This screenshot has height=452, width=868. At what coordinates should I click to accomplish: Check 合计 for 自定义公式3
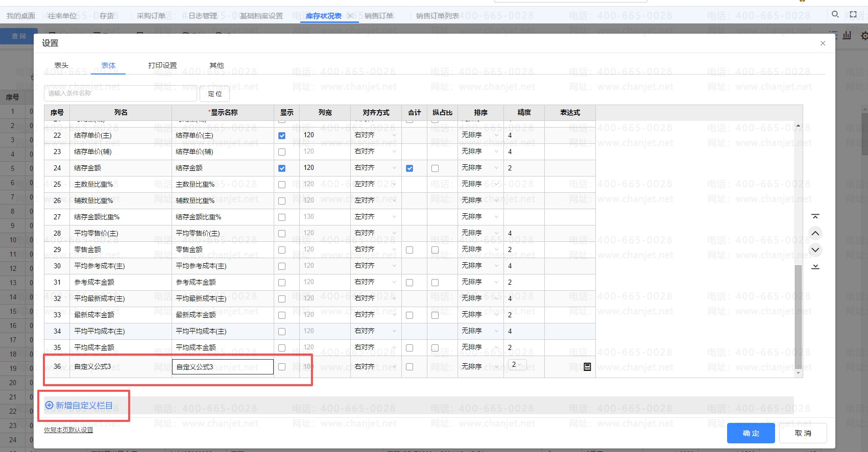click(409, 367)
